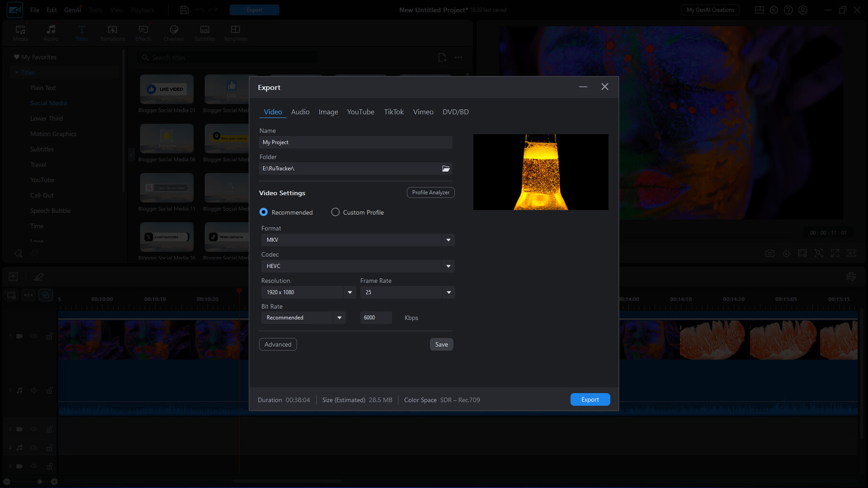Click the workspace layout icon in top bar
This screenshot has width=868, height=488.
(759, 10)
